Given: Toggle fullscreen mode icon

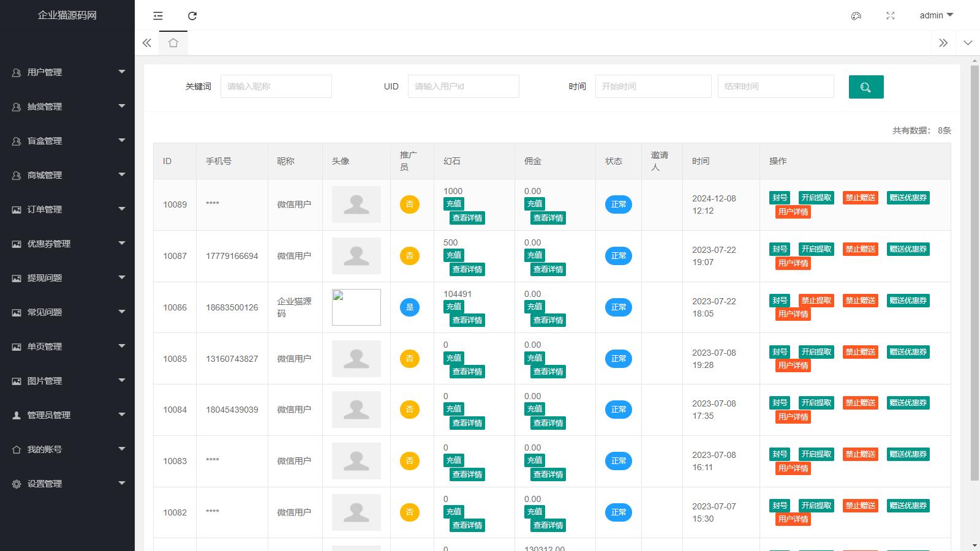Looking at the screenshot, I should (891, 16).
